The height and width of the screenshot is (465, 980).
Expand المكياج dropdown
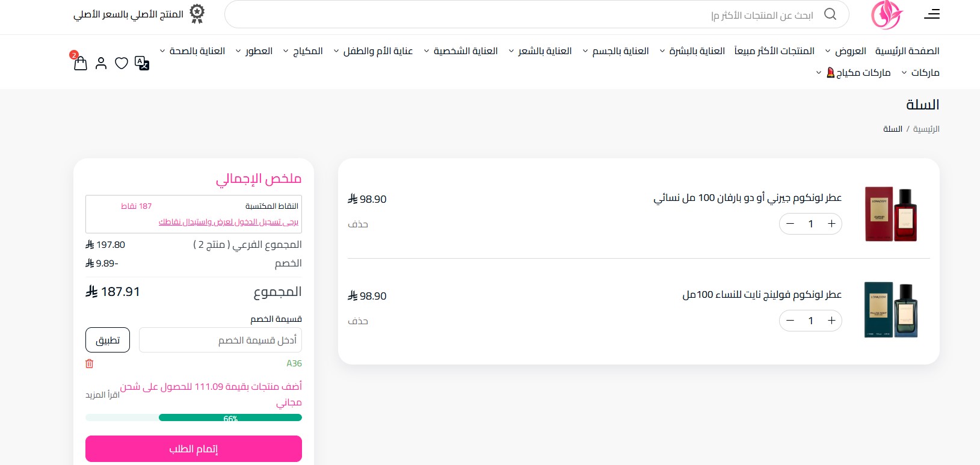[x=303, y=51]
